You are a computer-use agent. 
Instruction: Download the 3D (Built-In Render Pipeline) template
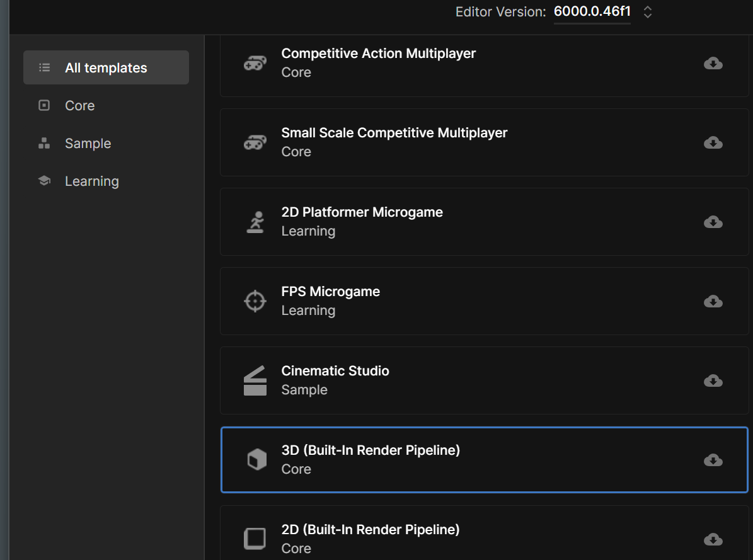click(x=713, y=460)
